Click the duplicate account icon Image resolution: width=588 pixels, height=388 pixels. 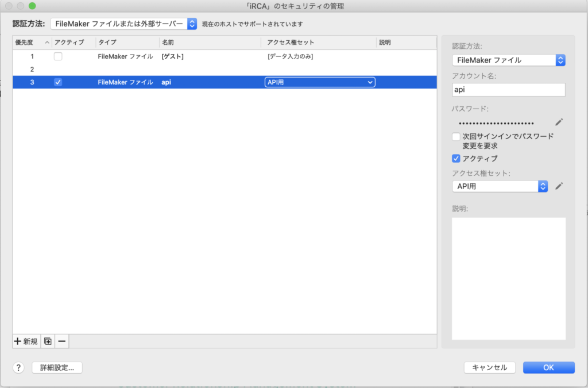pyautogui.click(x=48, y=341)
